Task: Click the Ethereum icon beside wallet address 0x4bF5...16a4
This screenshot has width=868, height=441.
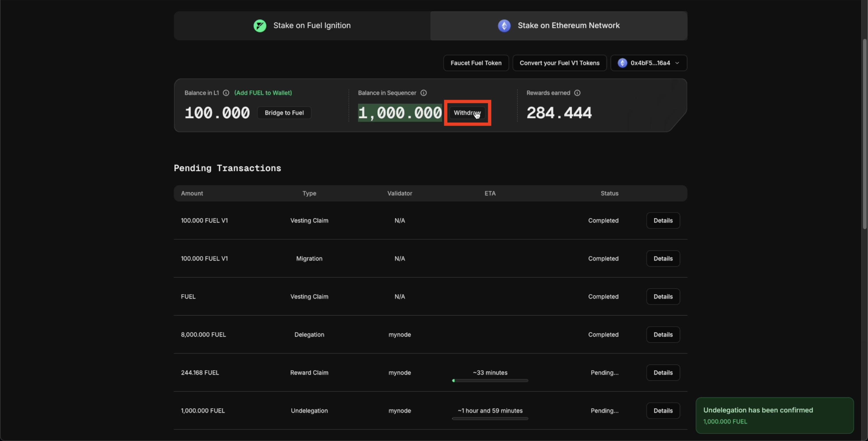Action: click(622, 63)
